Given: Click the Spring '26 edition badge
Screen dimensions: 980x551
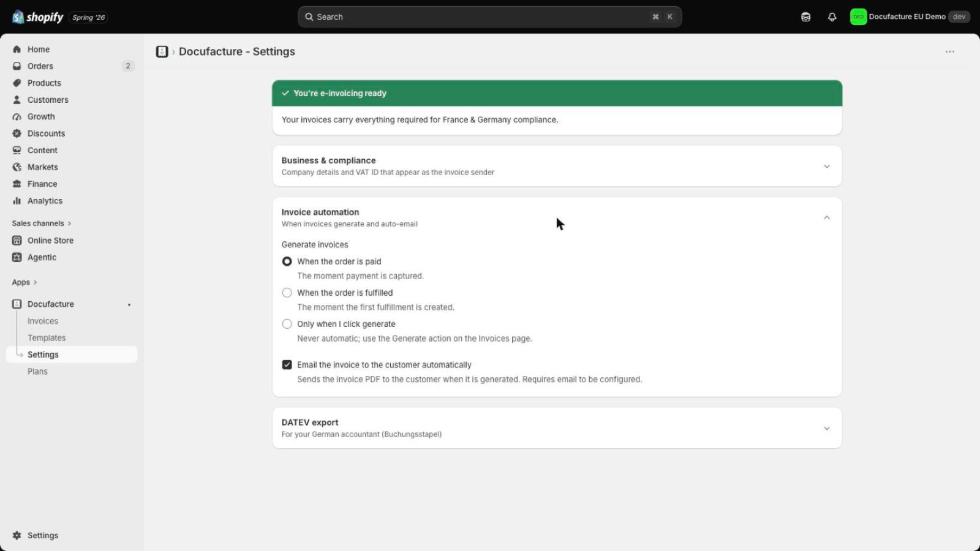Looking at the screenshot, I should (x=88, y=17).
